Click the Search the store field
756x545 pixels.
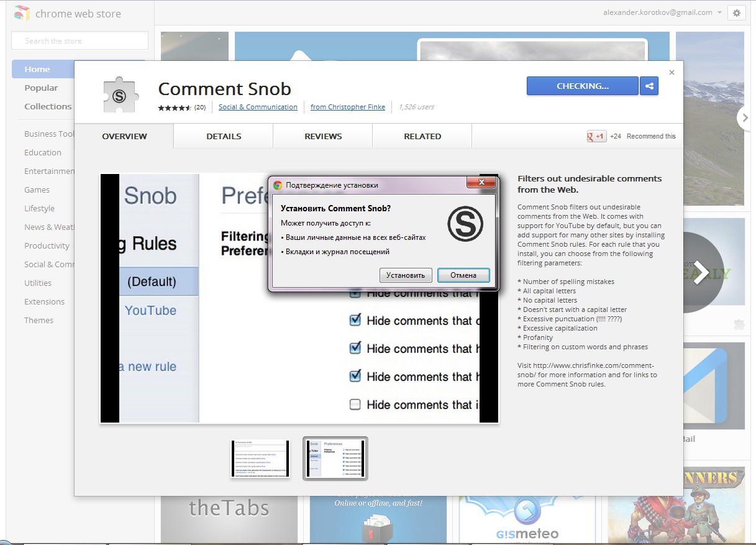pos(80,41)
